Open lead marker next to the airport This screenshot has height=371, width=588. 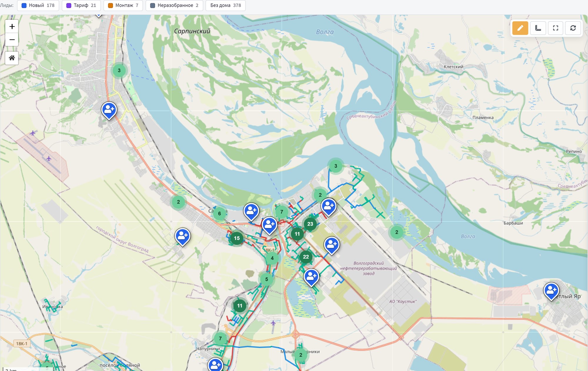pyautogui.click(x=109, y=110)
